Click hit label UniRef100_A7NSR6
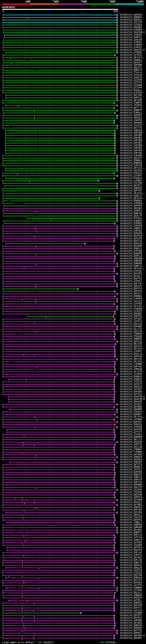The width and height of the screenshot is (146, 644). 131,30
